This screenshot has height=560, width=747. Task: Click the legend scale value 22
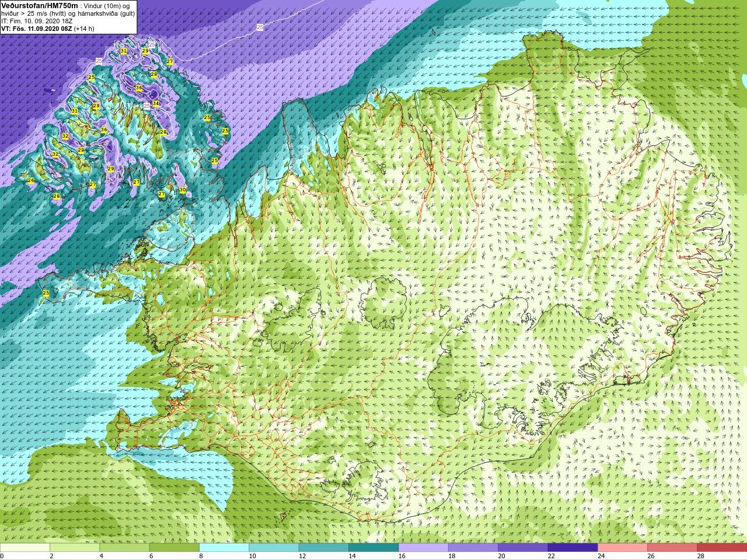(x=551, y=556)
